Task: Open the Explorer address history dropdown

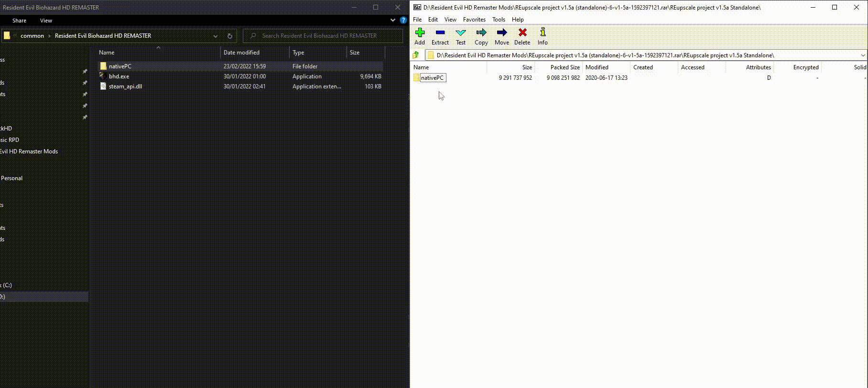Action: [216, 36]
